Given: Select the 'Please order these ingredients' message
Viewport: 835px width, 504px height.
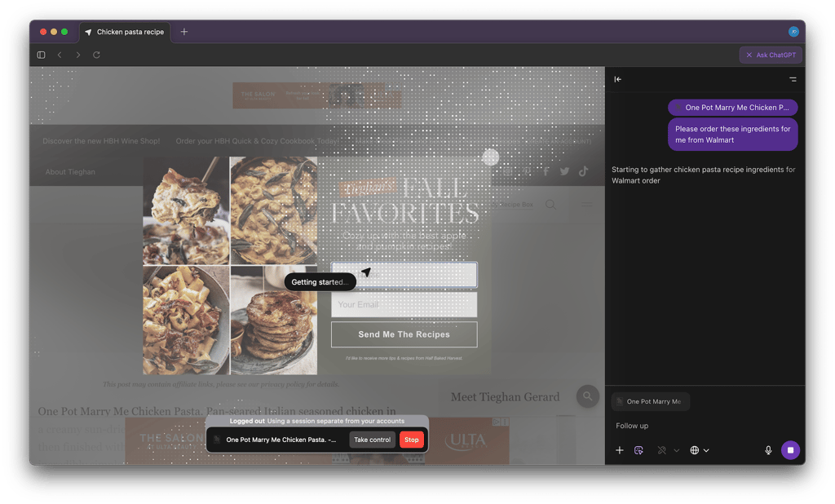Looking at the screenshot, I should 732,135.
